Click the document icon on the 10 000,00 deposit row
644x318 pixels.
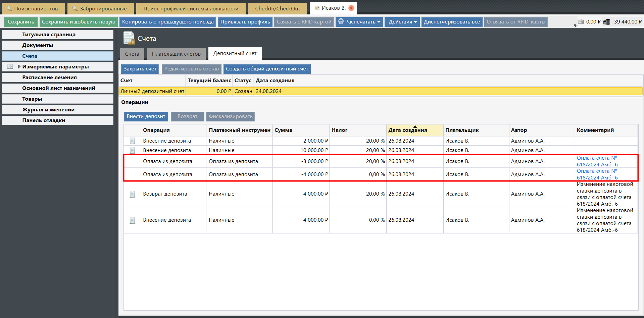pyautogui.click(x=132, y=150)
